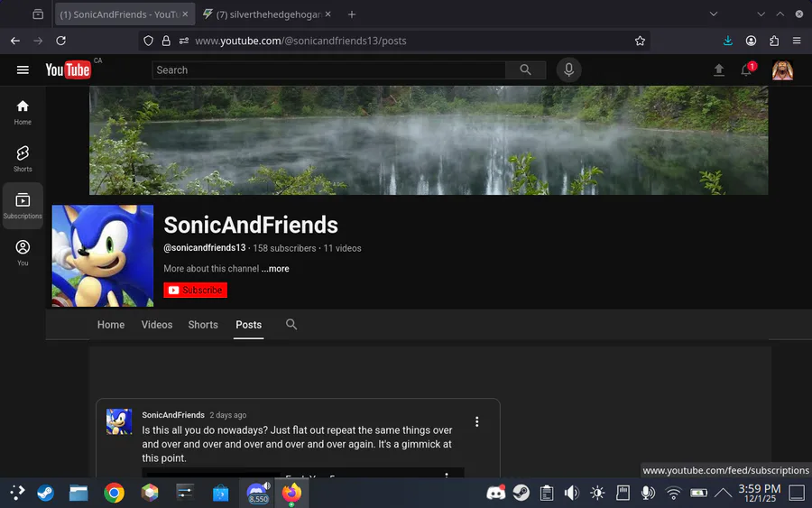Open the application launcher menu
Viewport: 812px width, 508px height.
pyautogui.click(x=16, y=493)
